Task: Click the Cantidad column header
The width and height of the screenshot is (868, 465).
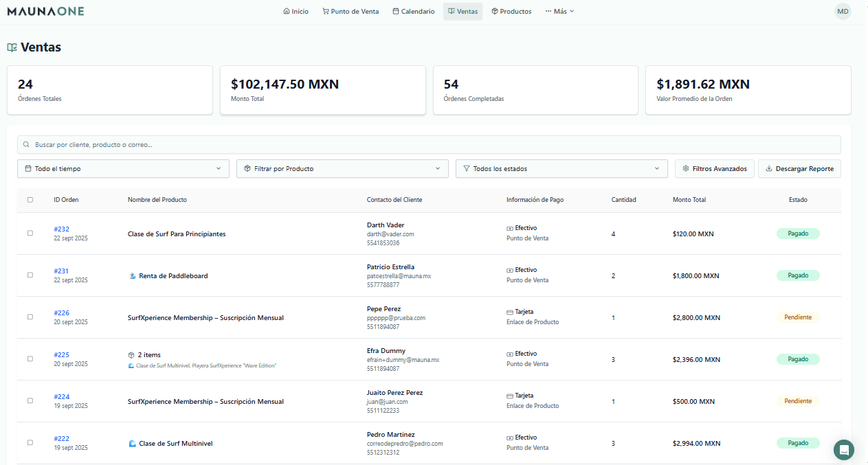Action: pos(624,200)
